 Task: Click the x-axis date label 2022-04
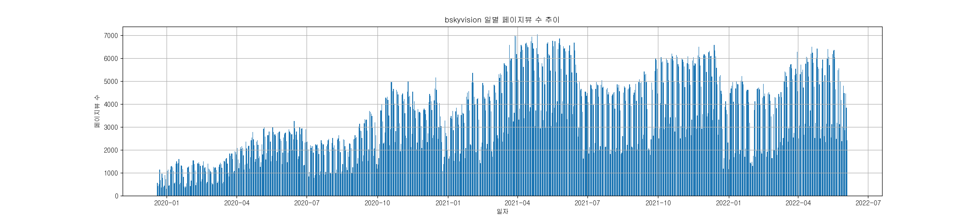[x=798, y=203]
